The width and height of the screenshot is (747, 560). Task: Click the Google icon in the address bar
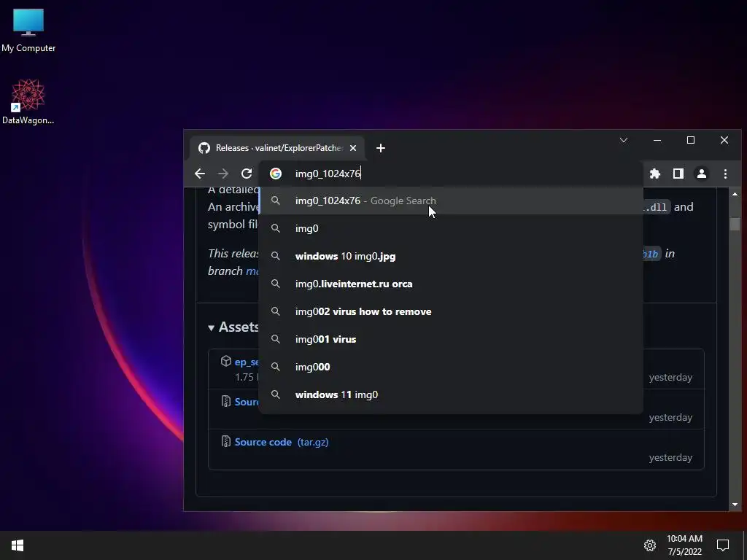point(275,174)
